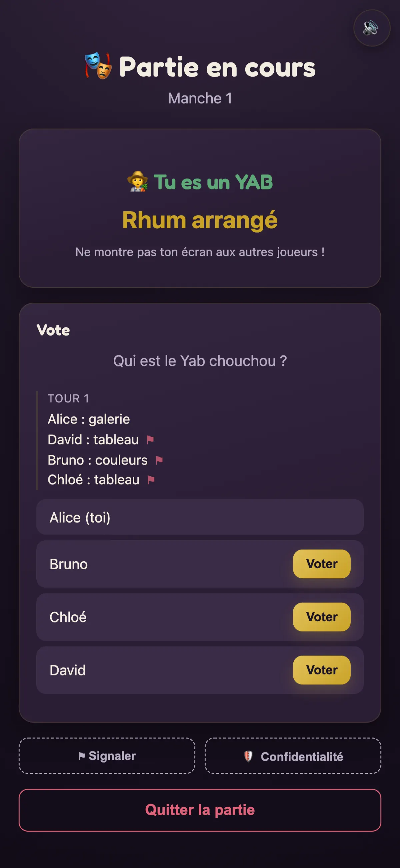400x868 pixels.
Task: Vote for David
Action: (322, 670)
